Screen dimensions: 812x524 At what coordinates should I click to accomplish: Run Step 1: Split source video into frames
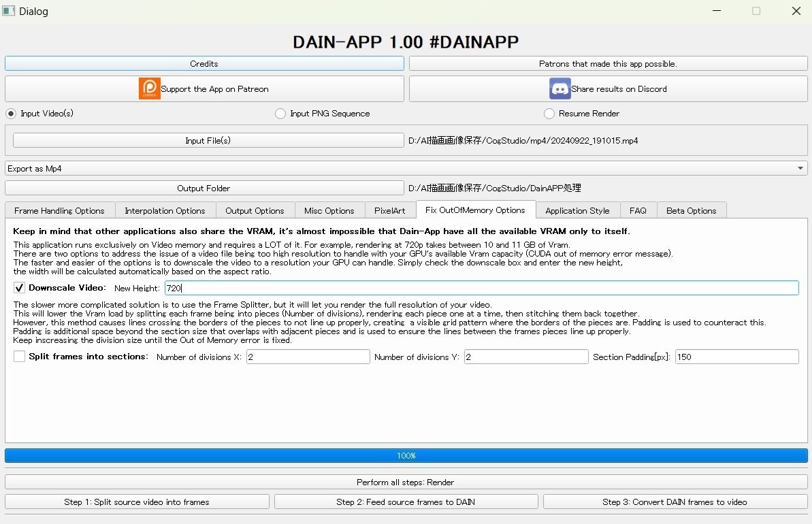coord(137,502)
